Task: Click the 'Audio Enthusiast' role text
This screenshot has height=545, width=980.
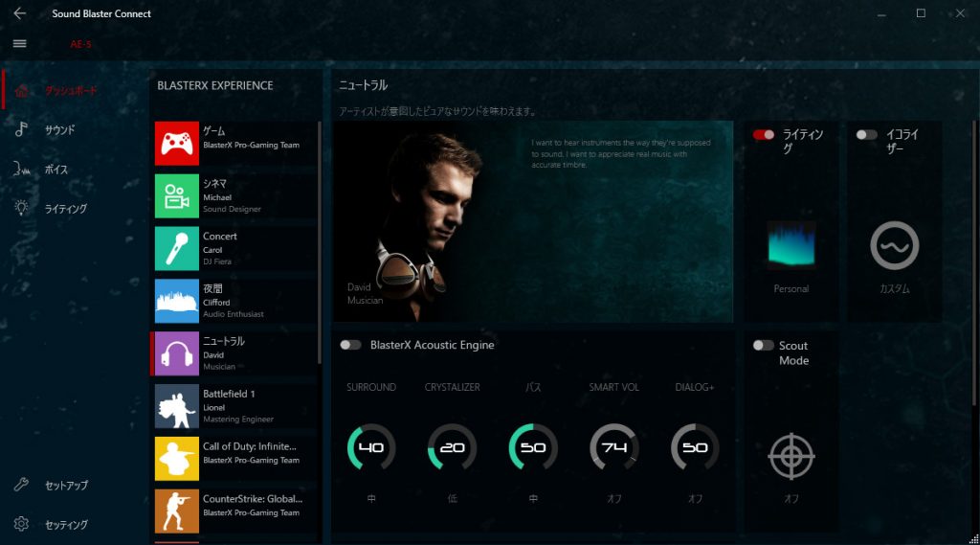Action: coord(234,314)
